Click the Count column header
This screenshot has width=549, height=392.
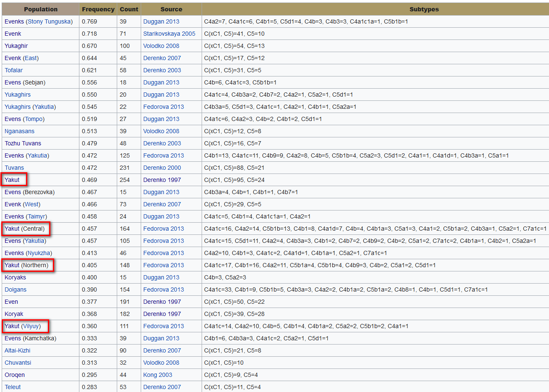pyautogui.click(x=129, y=9)
